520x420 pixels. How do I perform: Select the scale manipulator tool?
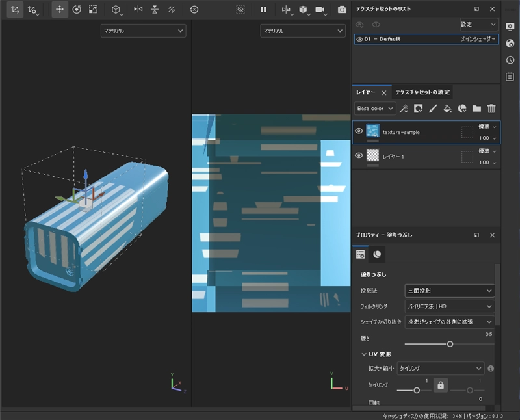93,9
